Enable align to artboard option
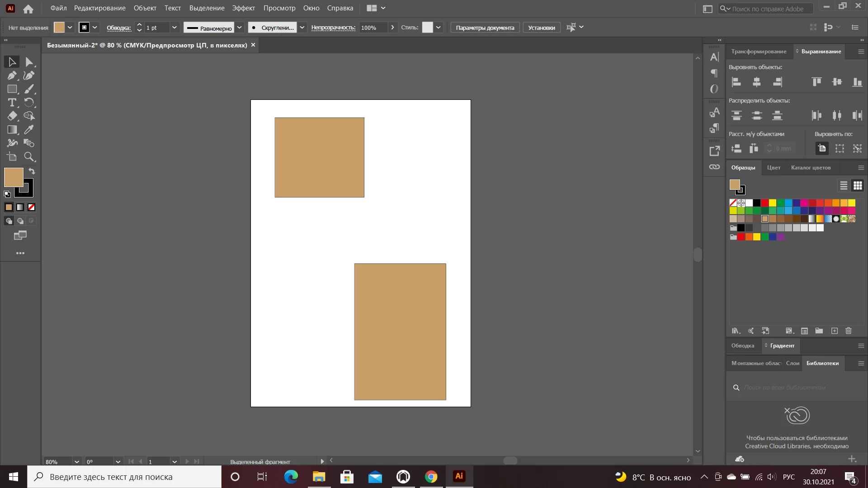The height and width of the screenshot is (488, 868). click(x=822, y=148)
